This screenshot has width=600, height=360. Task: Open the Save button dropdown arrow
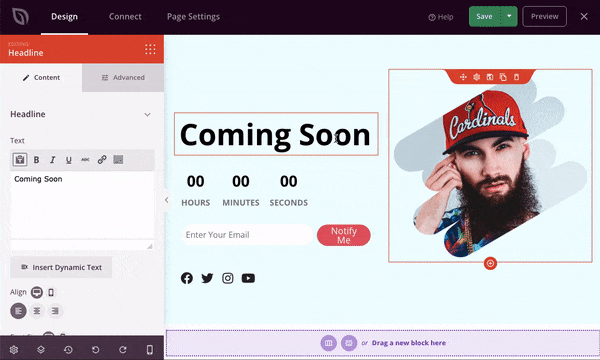(x=509, y=16)
